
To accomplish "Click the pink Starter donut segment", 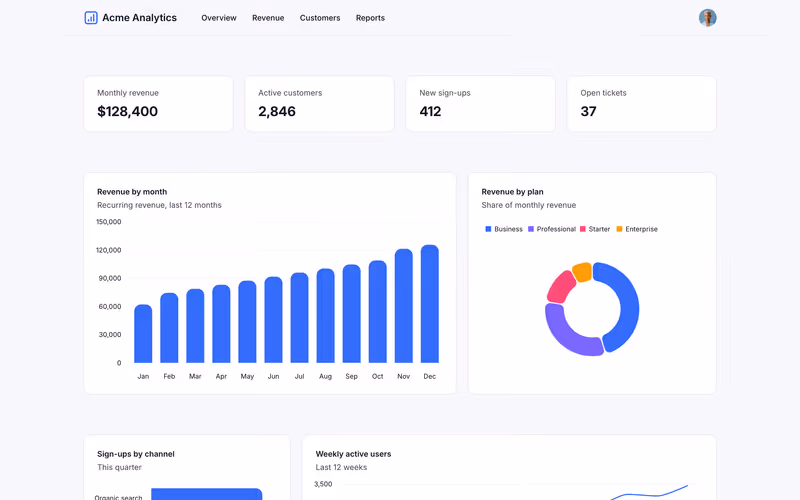I will coord(560,287).
